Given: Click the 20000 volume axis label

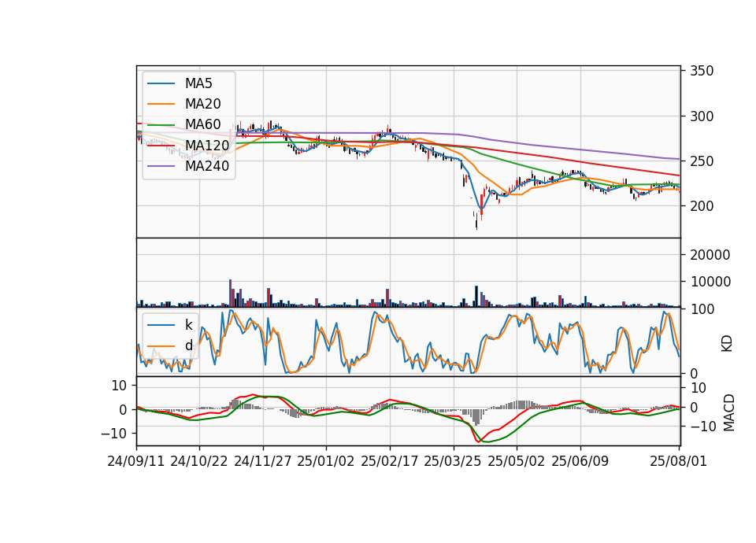Looking at the screenshot, I should pyautogui.click(x=710, y=255).
